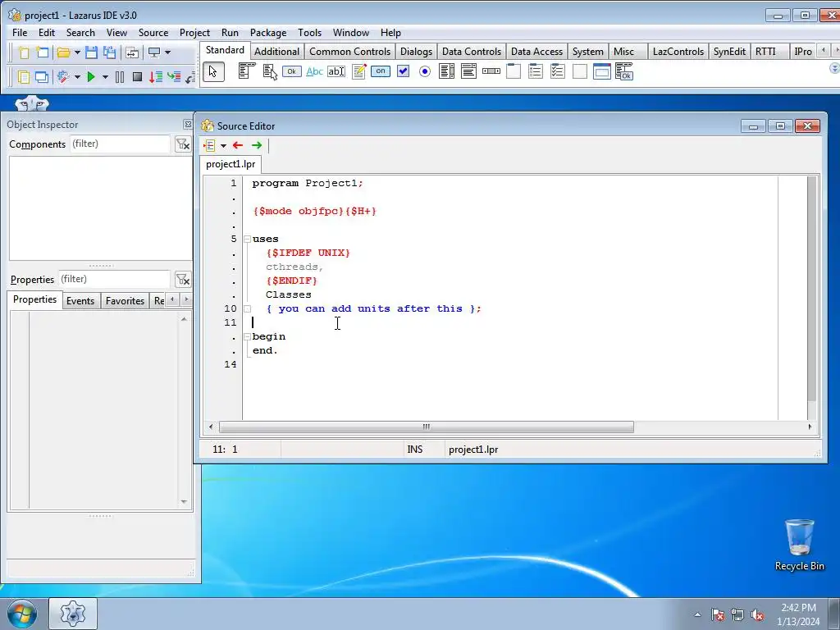Click the View Forms icon
Screen dimensions: 840x630
[x=42, y=77]
